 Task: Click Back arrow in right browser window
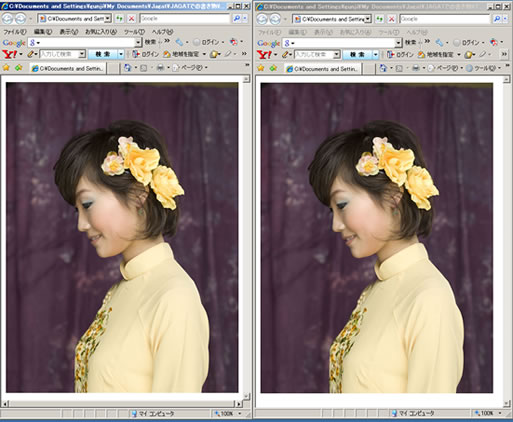click(262, 19)
